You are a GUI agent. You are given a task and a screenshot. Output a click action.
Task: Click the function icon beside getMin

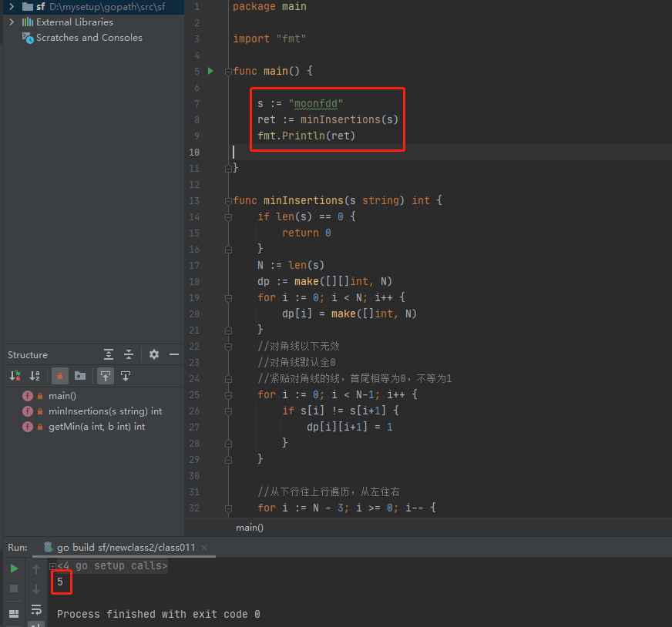click(28, 427)
